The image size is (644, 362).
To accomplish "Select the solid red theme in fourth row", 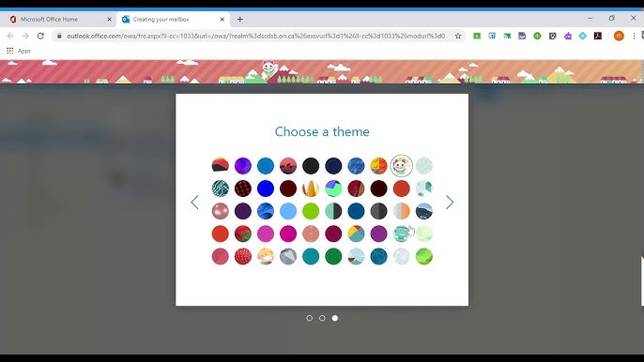I will [x=220, y=234].
